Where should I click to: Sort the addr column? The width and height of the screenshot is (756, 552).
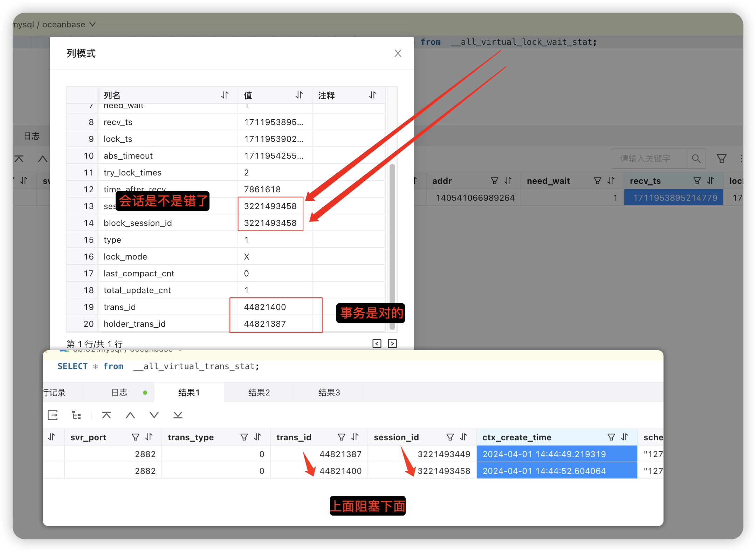[x=508, y=181]
